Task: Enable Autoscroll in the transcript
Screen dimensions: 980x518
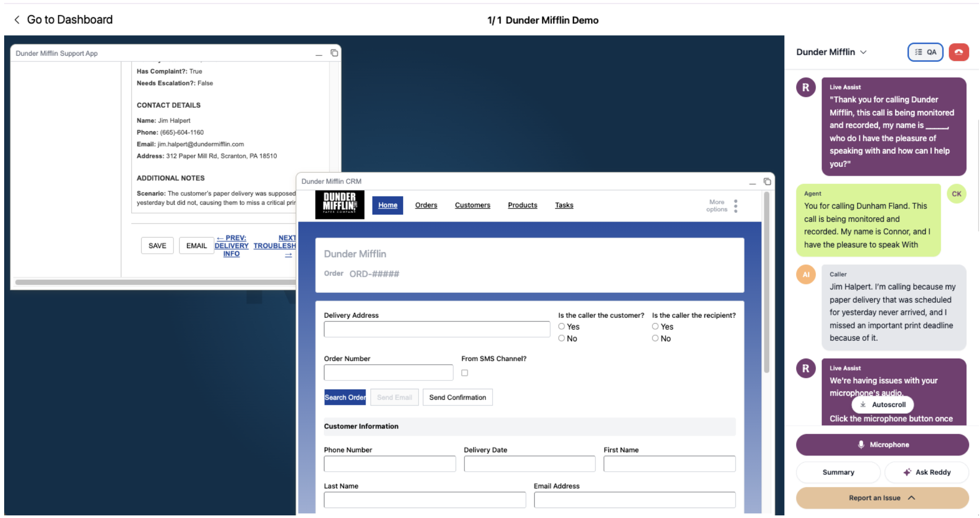Action: 882,404
